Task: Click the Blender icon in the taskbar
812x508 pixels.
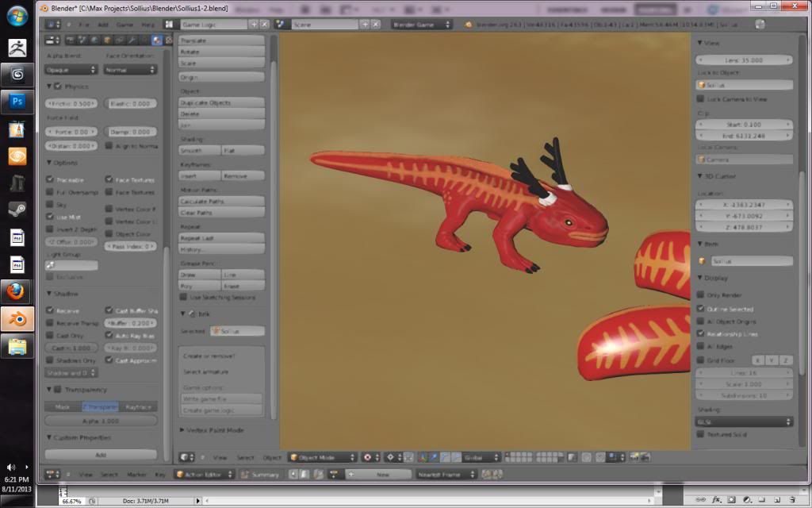Action: [17, 319]
